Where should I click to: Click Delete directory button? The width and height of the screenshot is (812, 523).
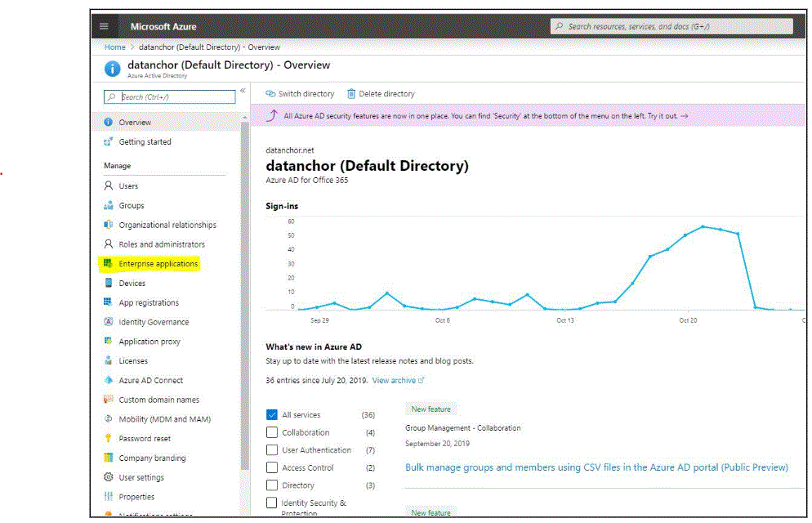(381, 94)
